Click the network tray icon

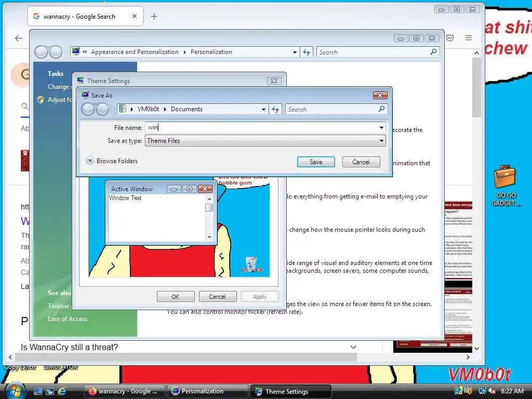coord(482,391)
